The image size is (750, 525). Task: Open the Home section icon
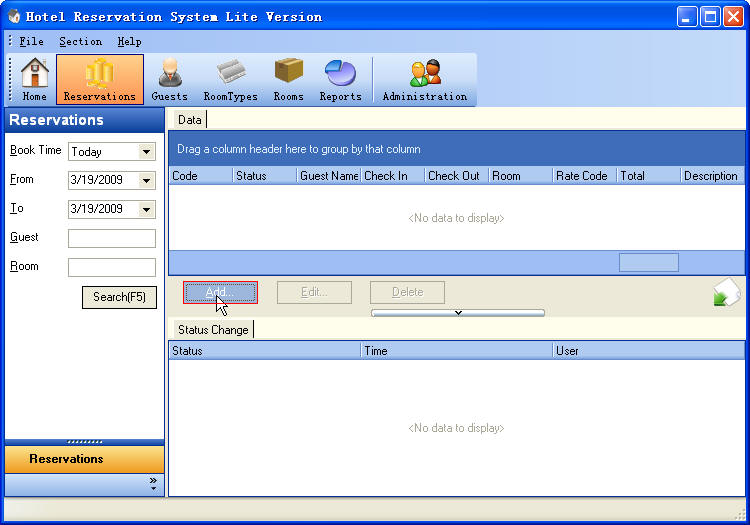point(34,79)
